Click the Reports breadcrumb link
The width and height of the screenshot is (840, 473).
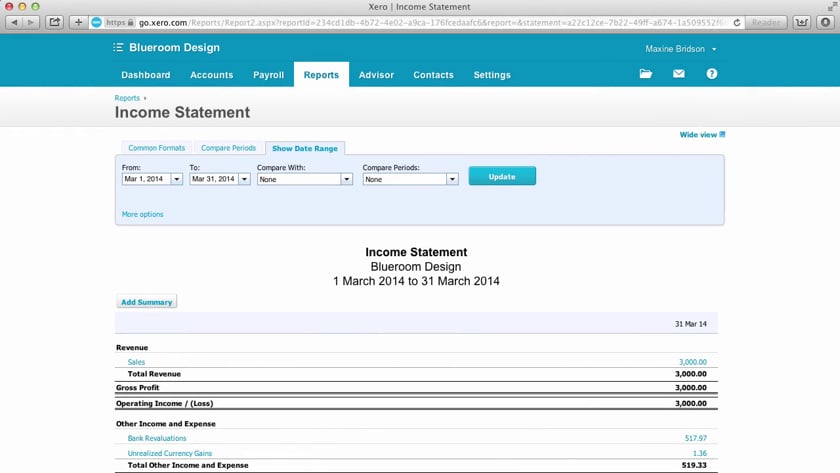point(127,98)
